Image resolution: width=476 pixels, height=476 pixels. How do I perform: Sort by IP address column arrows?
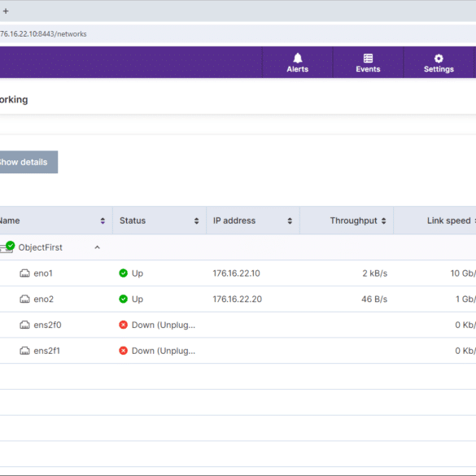tap(290, 221)
